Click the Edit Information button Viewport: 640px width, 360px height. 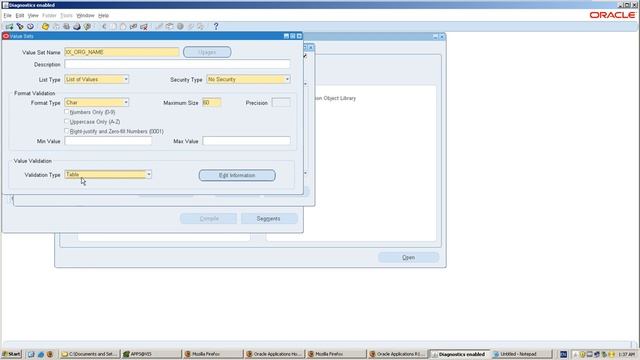237,175
